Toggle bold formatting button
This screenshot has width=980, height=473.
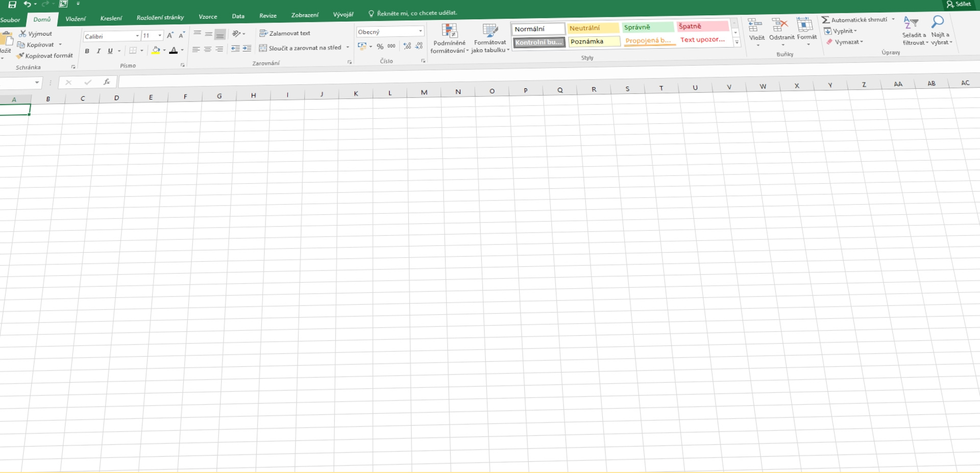click(x=87, y=51)
